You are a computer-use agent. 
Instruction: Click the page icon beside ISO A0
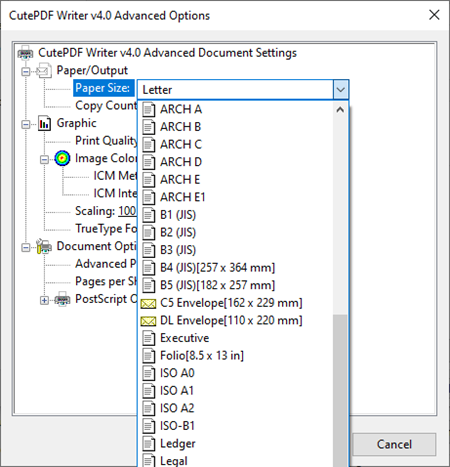(x=149, y=374)
